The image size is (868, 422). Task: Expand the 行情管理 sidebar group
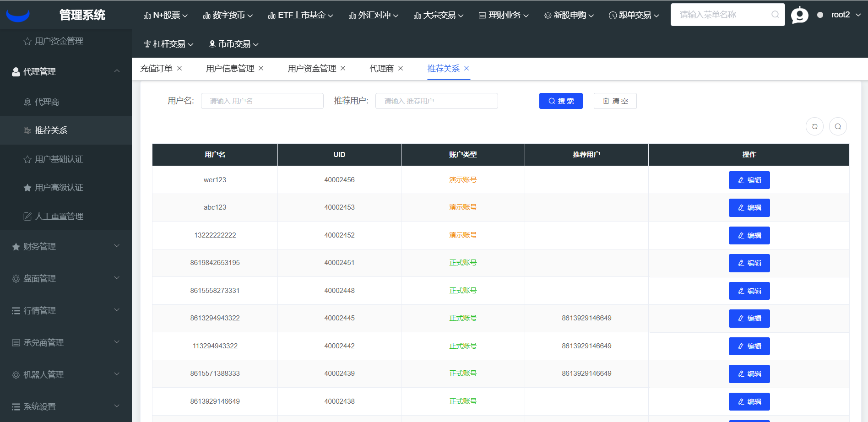(66, 310)
